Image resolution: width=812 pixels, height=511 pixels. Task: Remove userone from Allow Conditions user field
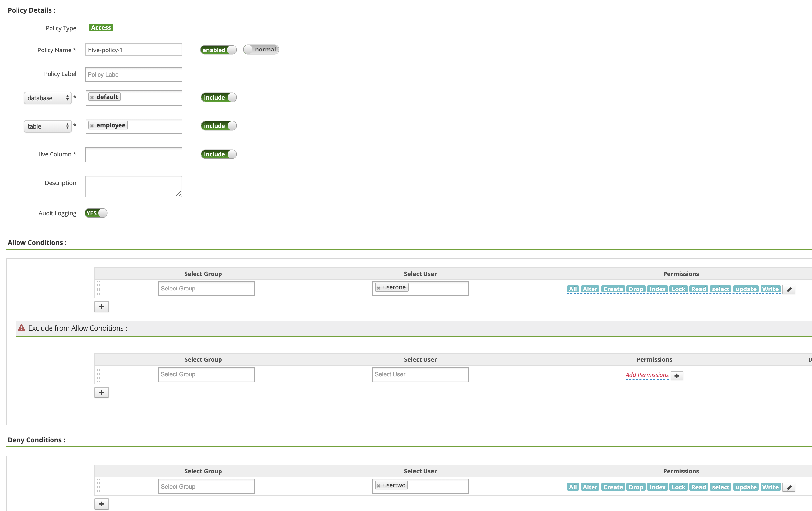(378, 288)
